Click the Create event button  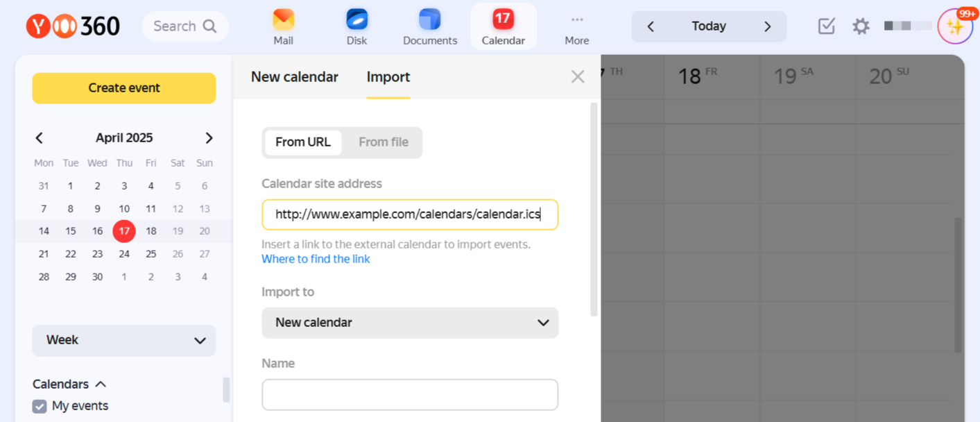(124, 88)
